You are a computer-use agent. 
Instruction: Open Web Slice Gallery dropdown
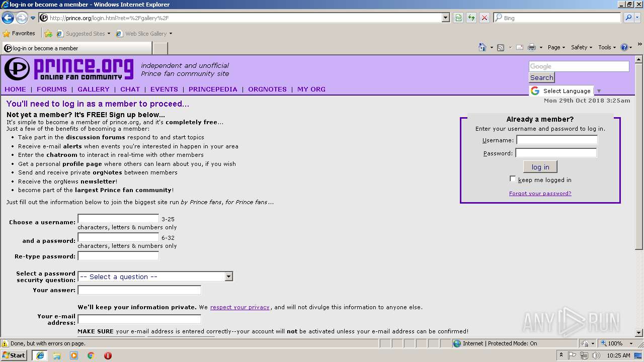pyautogui.click(x=144, y=34)
